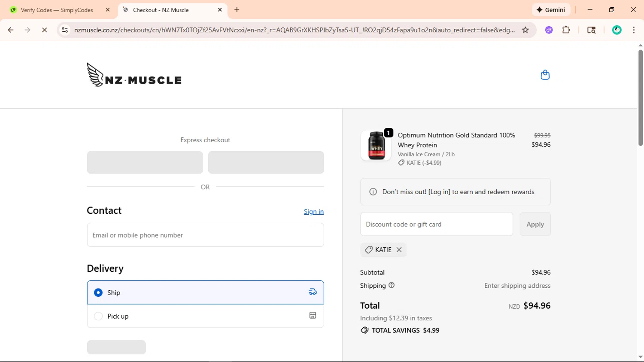Close the Verify Codes SimplyCodes tab
This screenshot has height=362, width=644.
click(108, 9)
